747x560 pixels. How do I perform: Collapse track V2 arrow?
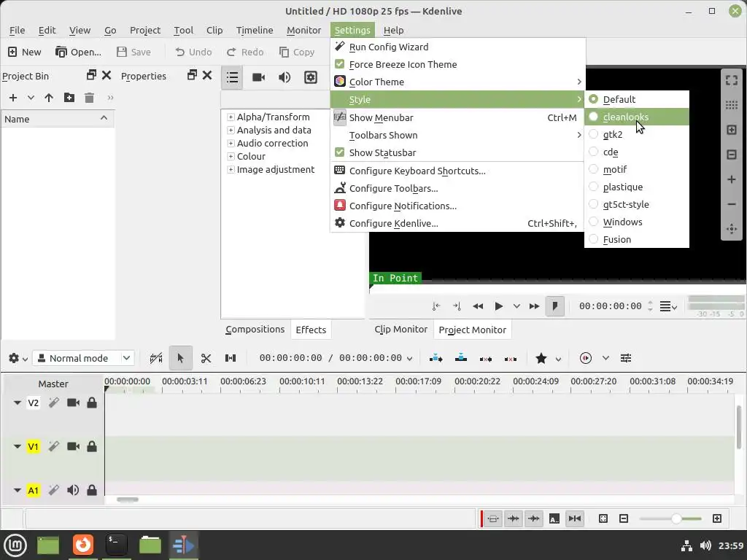(x=18, y=402)
